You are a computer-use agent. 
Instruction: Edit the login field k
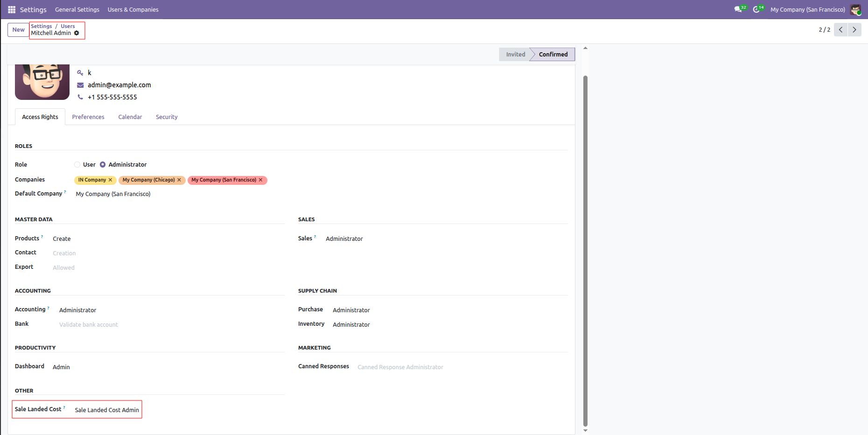[90, 73]
